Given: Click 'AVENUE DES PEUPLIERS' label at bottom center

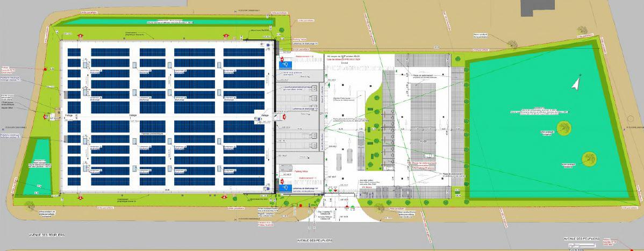Looking at the screenshot, I should tap(314, 240).
